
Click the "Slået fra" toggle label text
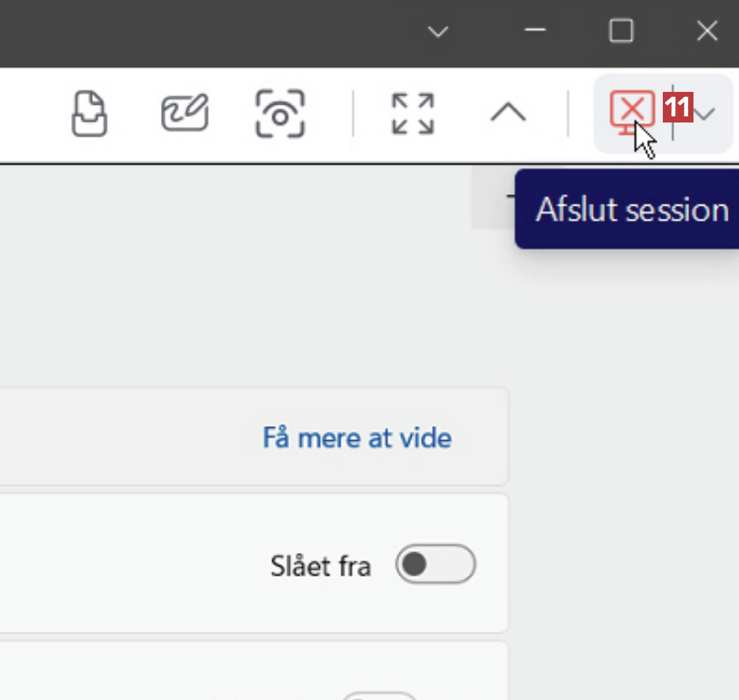[x=320, y=567]
